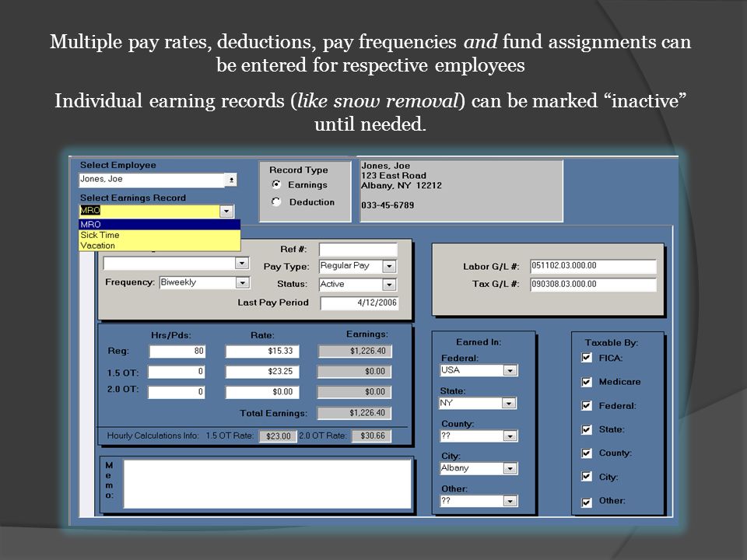Viewport: 747px width, 560px height.
Task: Open the Select Employee dropdown arrow
Action: click(x=231, y=180)
